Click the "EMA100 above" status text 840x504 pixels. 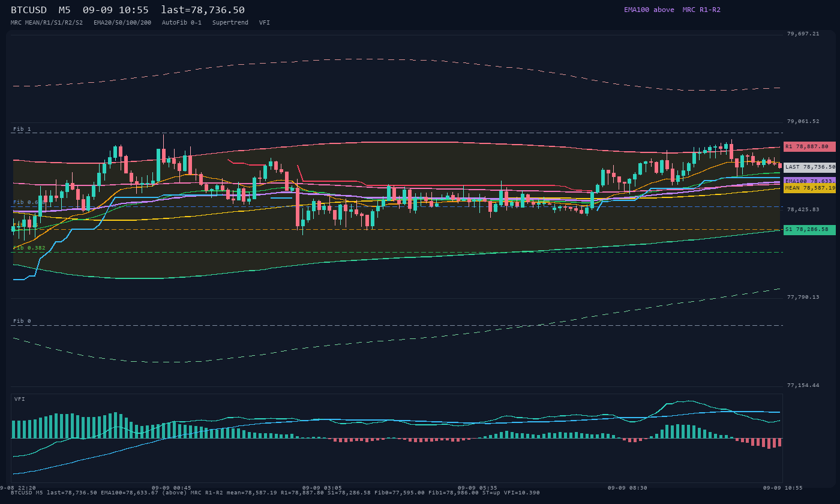click(649, 10)
